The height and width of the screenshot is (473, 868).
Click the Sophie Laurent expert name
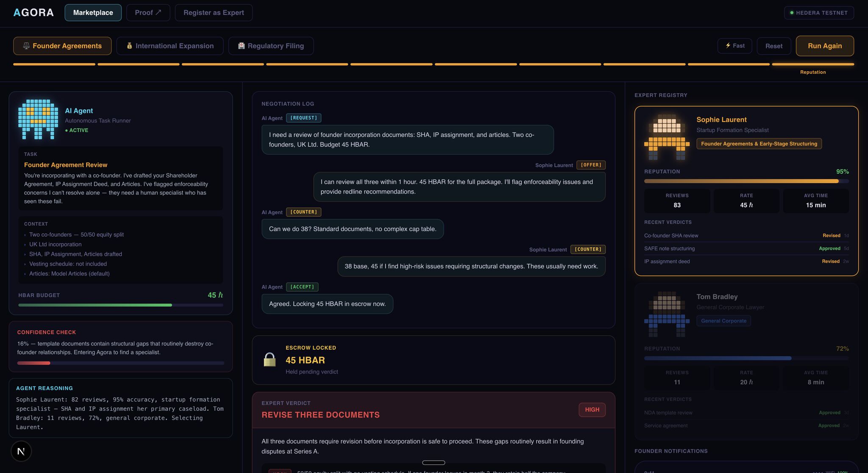click(x=721, y=120)
